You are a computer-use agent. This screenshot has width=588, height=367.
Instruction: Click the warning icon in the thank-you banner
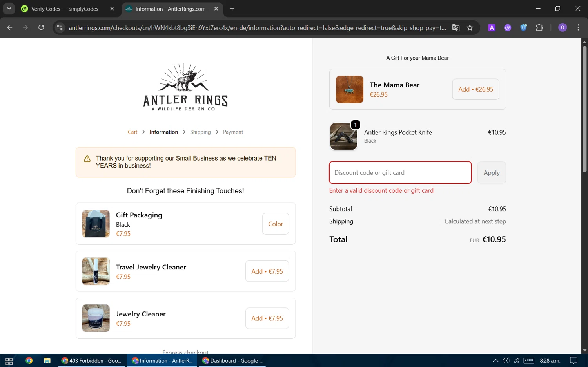click(x=87, y=159)
